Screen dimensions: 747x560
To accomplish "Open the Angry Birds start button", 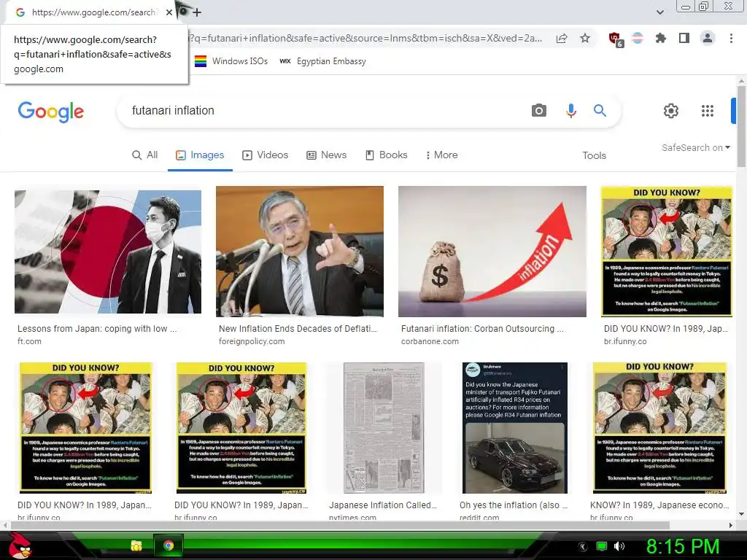I will point(20,545).
